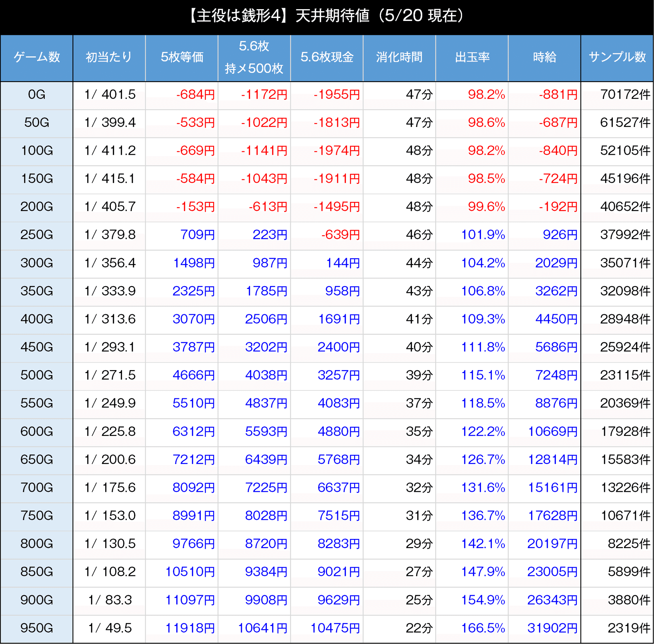The image size is (654, 644).
Task: Select the 0G row label
Action: [x=37, y=94]
